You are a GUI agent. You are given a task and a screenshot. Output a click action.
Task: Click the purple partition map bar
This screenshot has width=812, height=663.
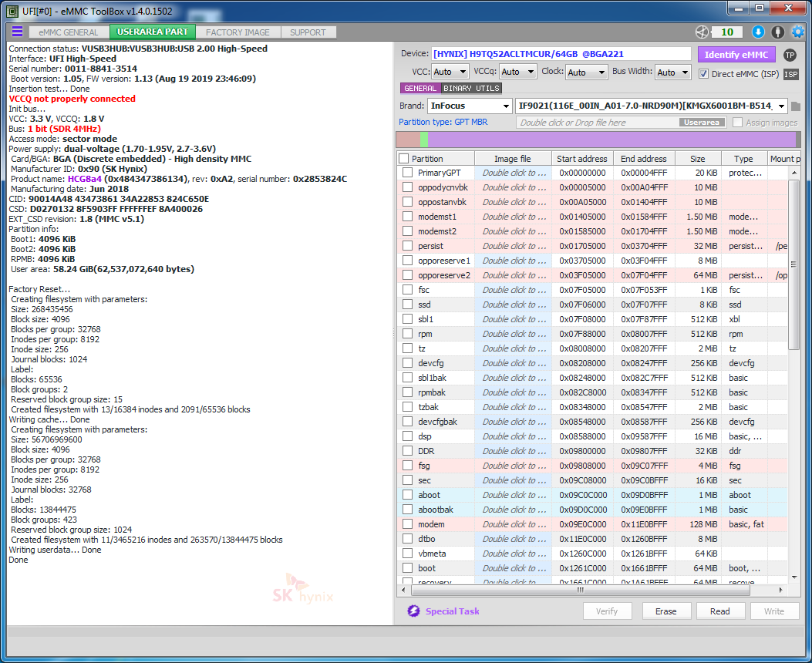pyautogui.click(x=611, y=140)
